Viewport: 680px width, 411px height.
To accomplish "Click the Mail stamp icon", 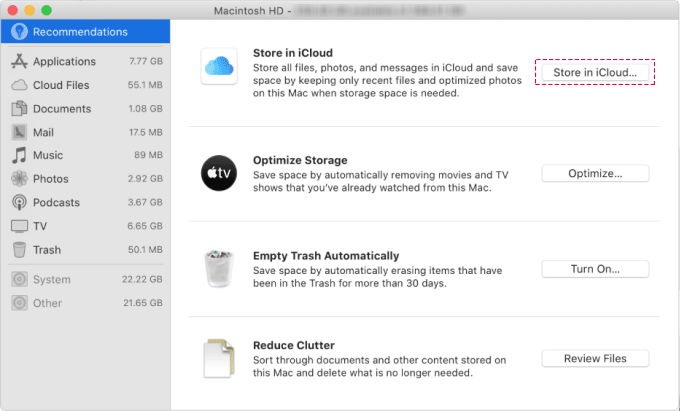I will tap(19, 132).
